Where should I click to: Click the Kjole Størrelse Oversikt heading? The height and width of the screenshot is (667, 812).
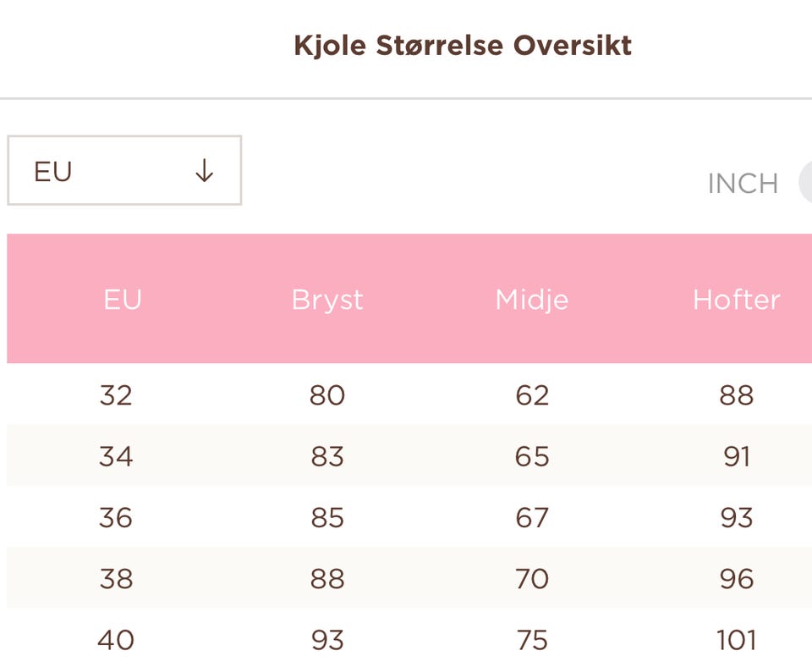[463, 45]
